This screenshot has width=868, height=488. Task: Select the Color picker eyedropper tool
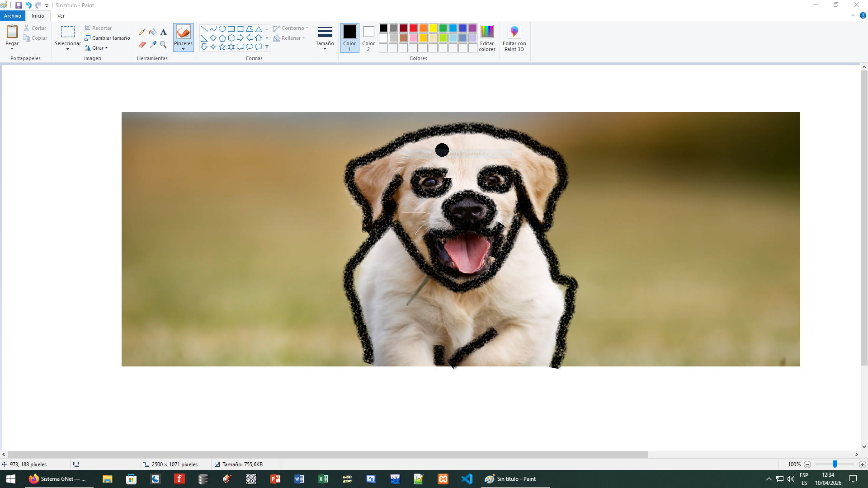[153, 44]
